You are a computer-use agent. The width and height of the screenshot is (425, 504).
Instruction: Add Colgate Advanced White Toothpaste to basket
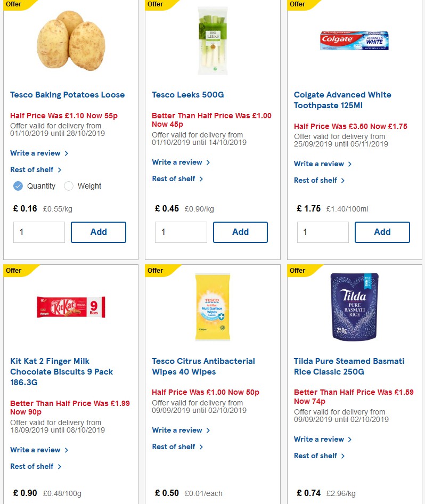382,232
